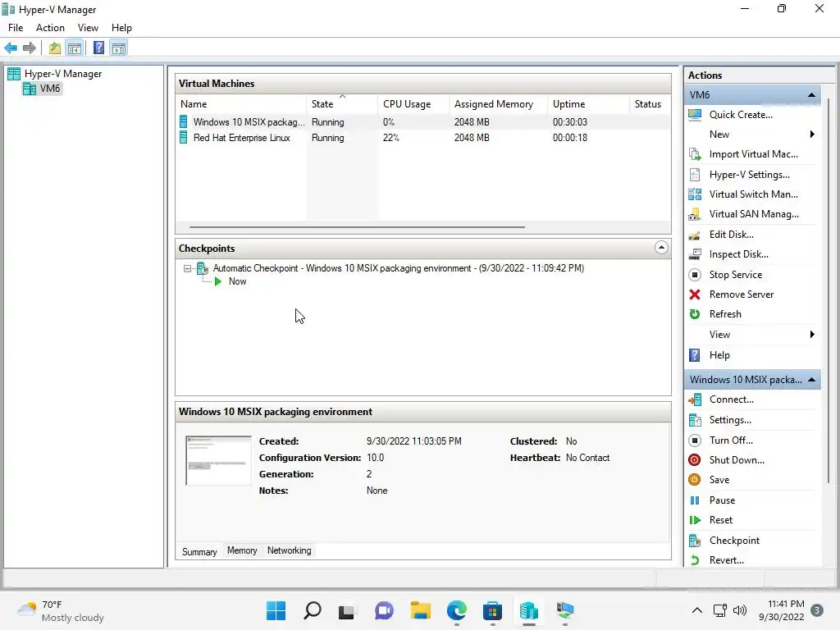Collapse the Windows 10 MSIX actions section arrow

click(x=811, y=380)
